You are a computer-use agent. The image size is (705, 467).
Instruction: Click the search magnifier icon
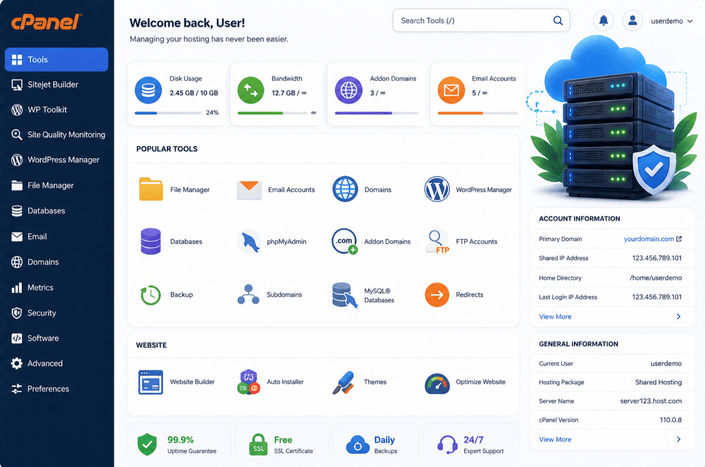point(558,21)
